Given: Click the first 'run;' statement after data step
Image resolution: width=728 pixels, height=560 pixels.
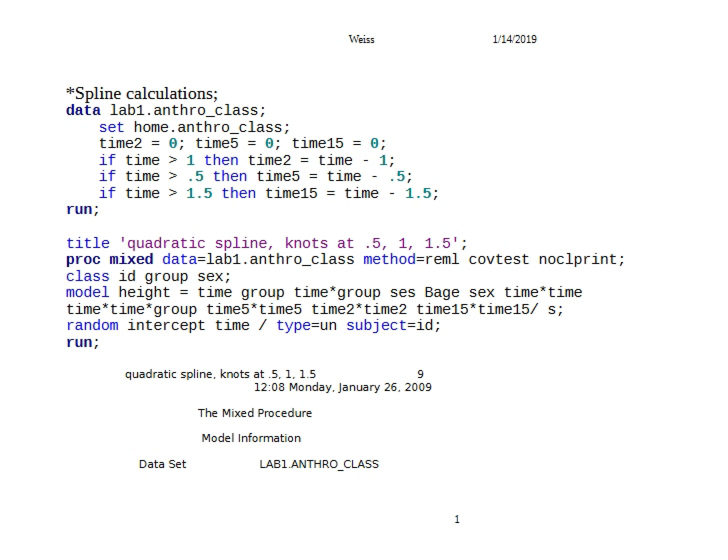Looking at the screenshot, I should [x=83, y=209].
